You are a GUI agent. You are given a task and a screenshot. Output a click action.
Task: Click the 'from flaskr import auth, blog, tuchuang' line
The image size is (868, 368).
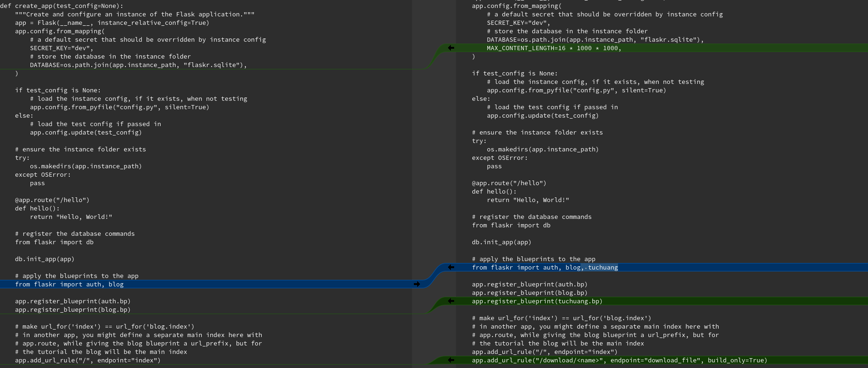545,267
